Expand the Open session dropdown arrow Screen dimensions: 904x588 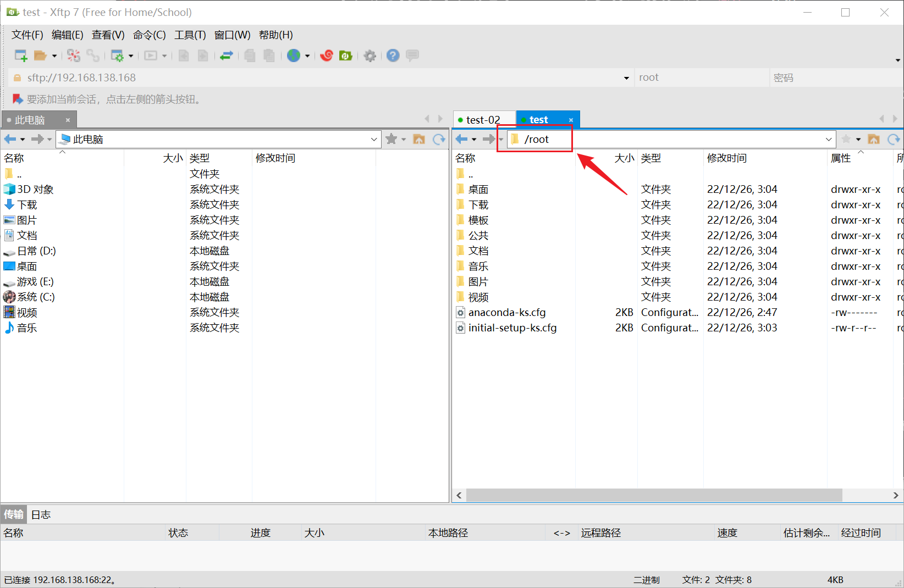point(54,56)
